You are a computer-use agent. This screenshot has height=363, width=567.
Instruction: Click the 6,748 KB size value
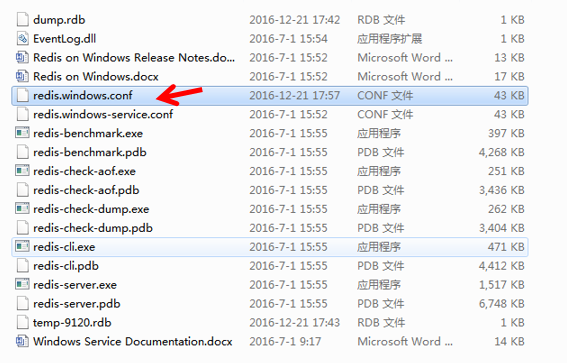(502, 304)
